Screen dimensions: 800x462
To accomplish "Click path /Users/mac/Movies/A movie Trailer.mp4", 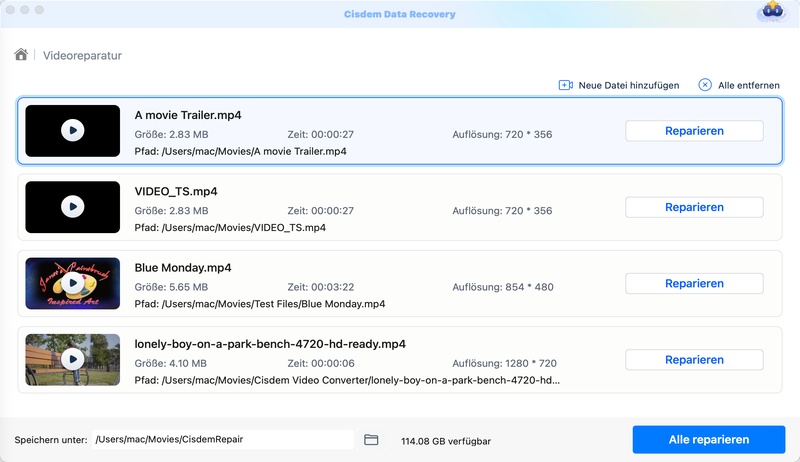I will (254, 151).
